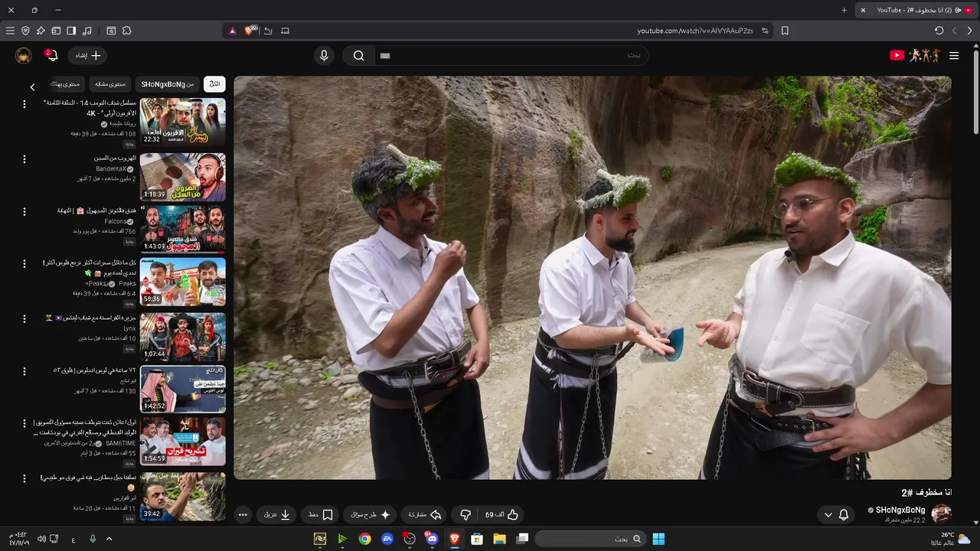Open the Peaks 58:36 video thumbnail
Screen dimensions: 980x551
pyautogui.click(x=183, y=282)
